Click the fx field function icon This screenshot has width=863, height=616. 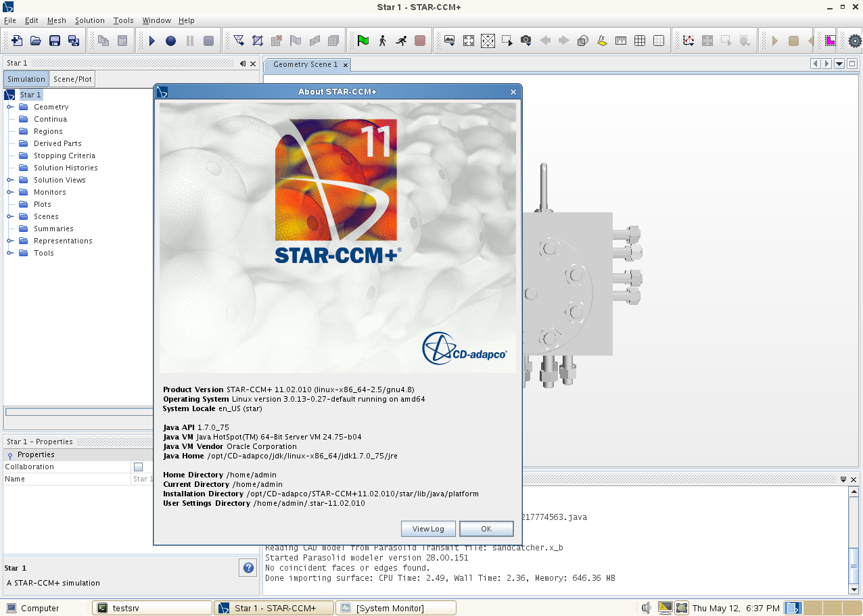click(x=601, y=41)
